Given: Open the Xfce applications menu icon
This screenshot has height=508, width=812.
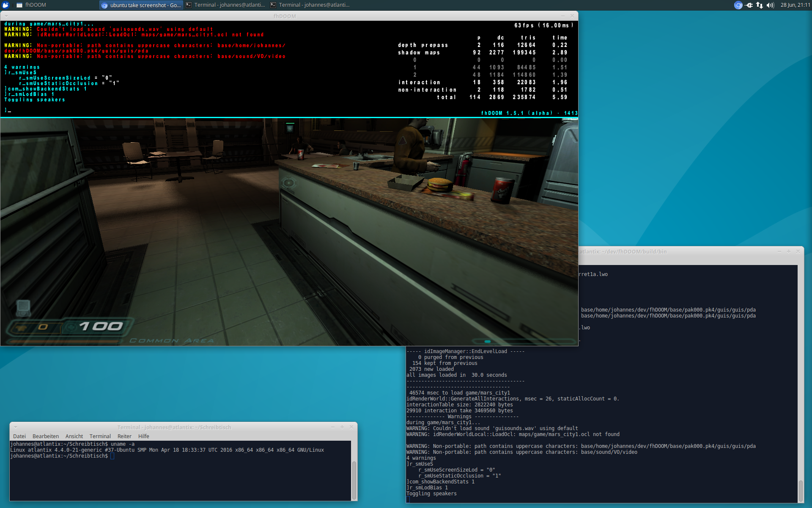Looking at the screenshot, I should [5, 5].
